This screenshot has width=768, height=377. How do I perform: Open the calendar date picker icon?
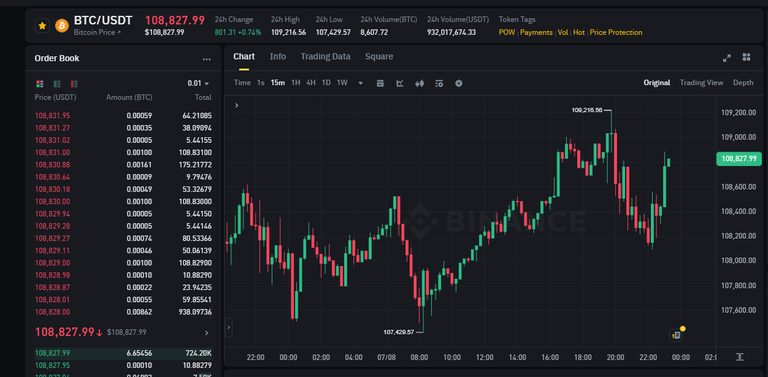click(380, 83)
